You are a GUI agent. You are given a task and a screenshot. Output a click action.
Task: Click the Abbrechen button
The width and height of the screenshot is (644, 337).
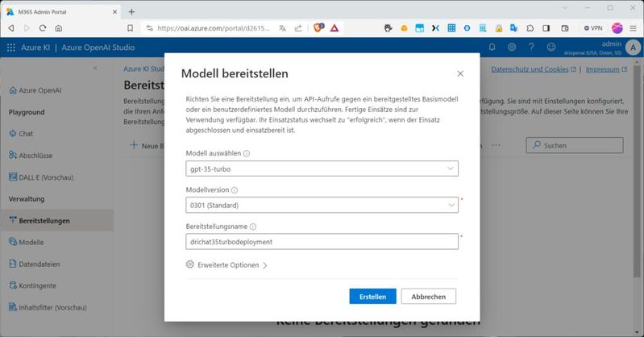[428, 297]
